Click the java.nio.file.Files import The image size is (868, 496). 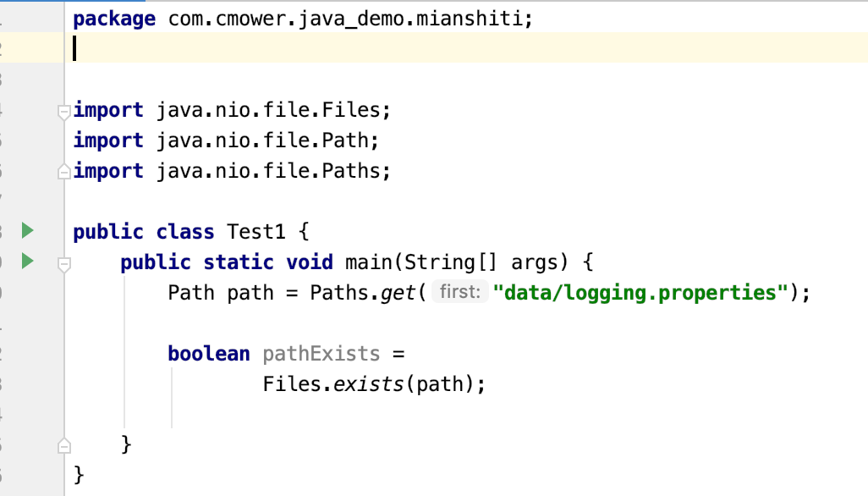click(x=268, y=109)
